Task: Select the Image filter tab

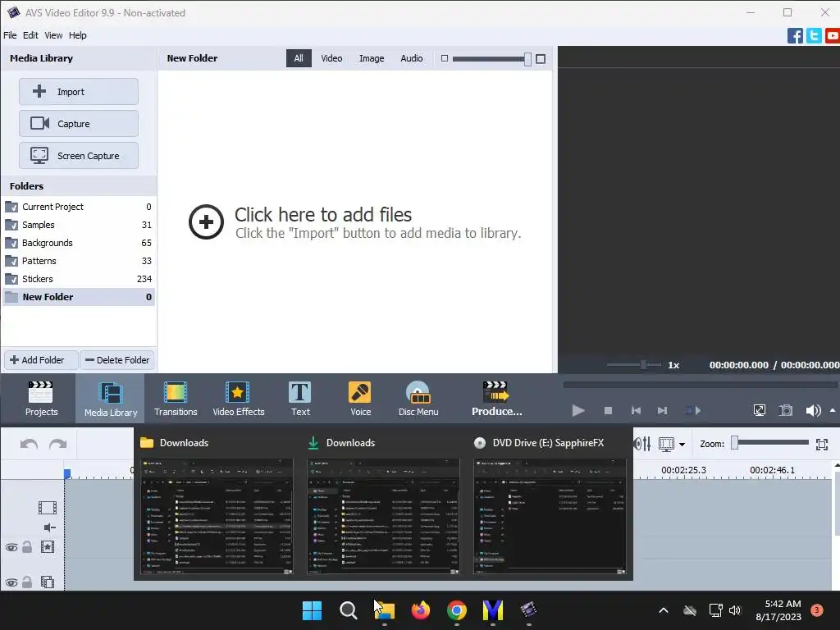Action: (x=372, y=58)
